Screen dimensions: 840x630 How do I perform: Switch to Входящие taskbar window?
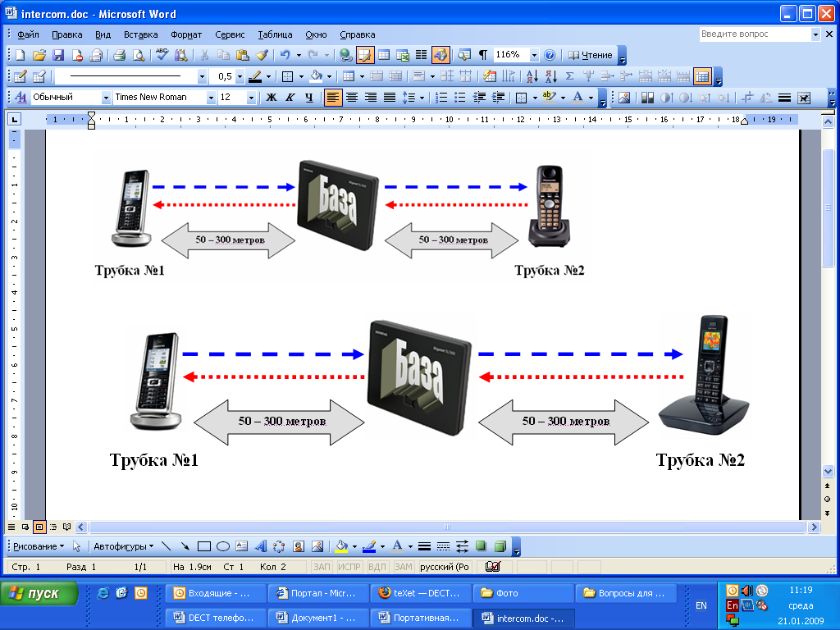tap(216, 593)
